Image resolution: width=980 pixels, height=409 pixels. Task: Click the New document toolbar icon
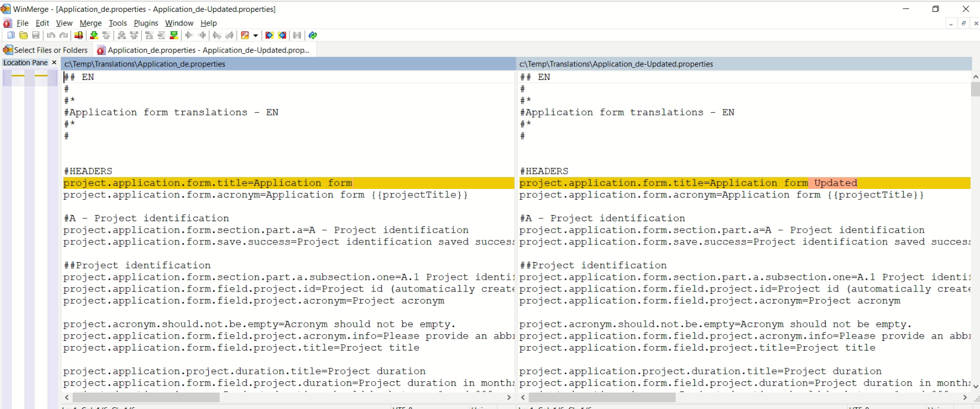click(x=11, y=35)
